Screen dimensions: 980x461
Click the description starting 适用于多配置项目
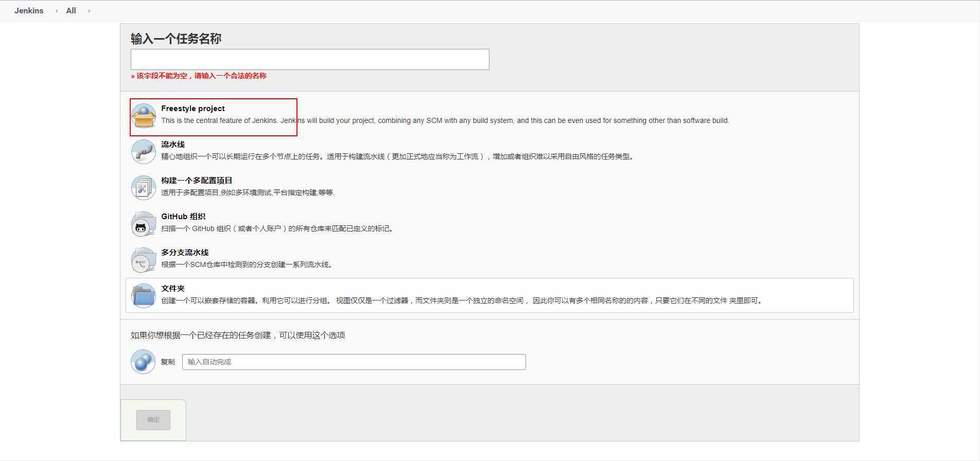(x=248, y=192)
